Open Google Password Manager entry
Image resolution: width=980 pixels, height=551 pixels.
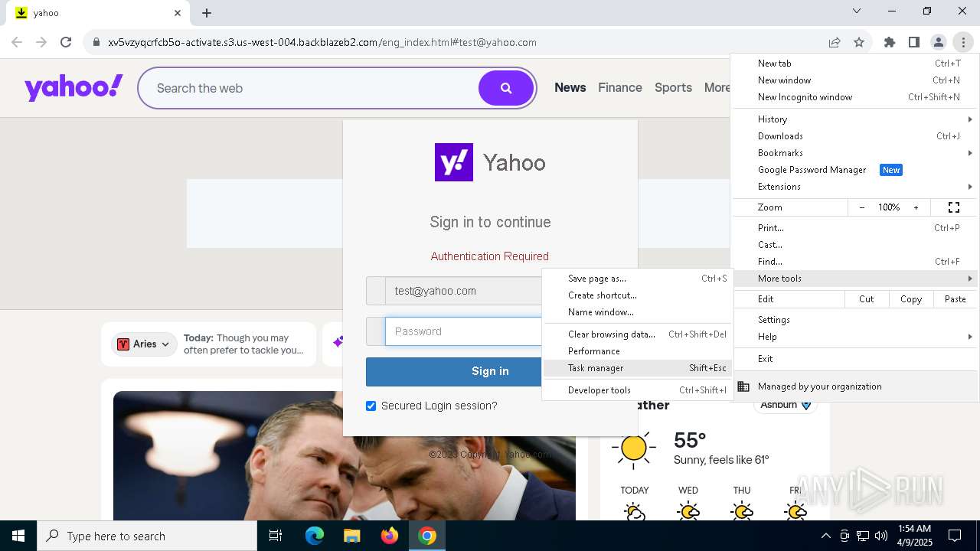855,170
